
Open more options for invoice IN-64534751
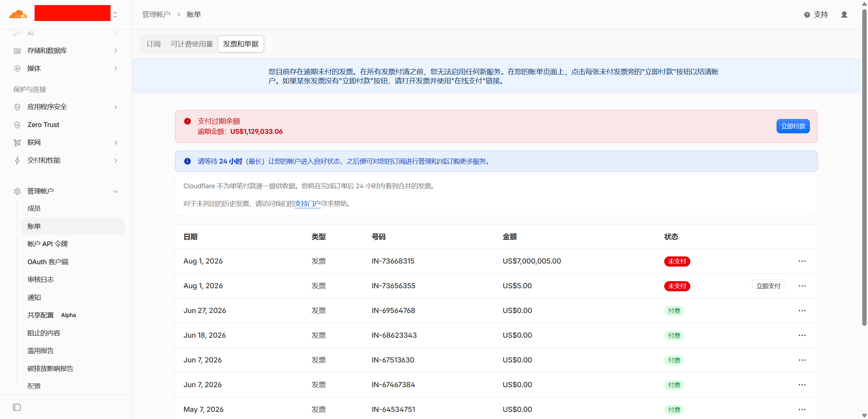pyautogui.click(x=802, y=410)
